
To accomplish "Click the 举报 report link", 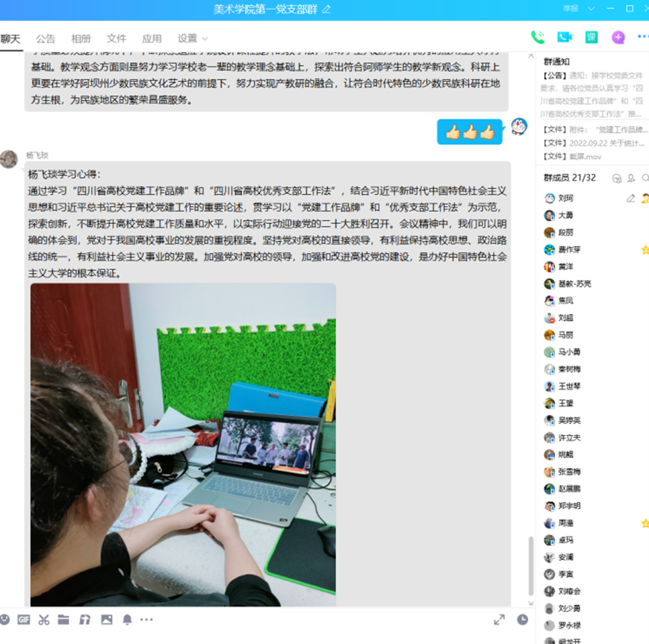I will click(x=570, y=8).
